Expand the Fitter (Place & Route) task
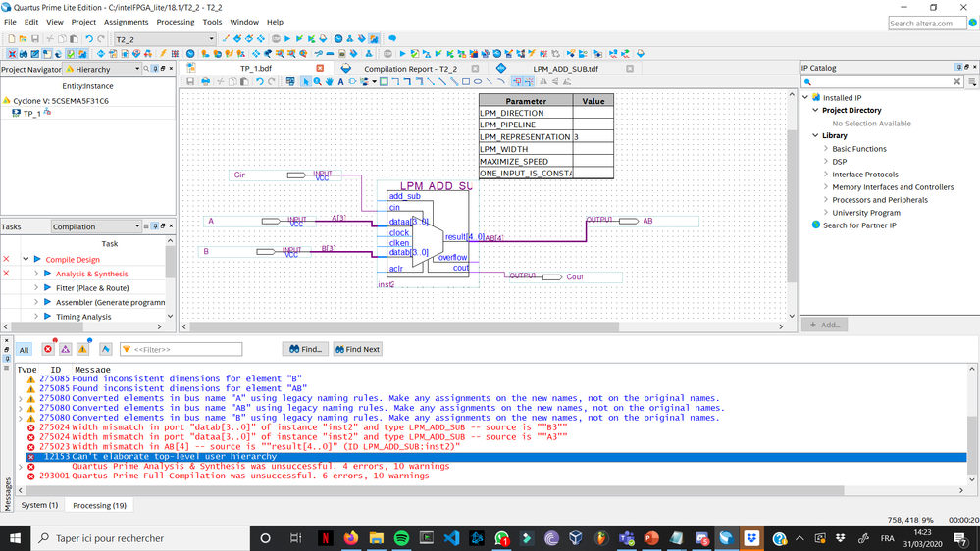This screenshot has width=980, height=551. coord(35,288)
